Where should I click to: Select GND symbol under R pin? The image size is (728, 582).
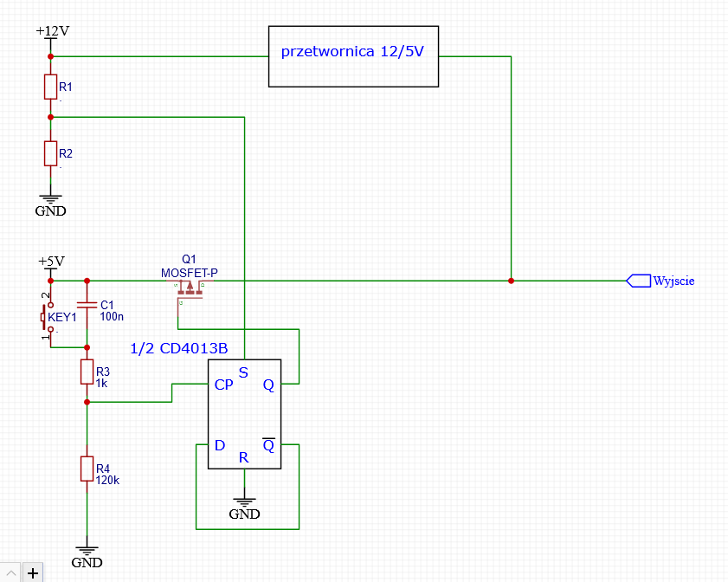point(244,508)
